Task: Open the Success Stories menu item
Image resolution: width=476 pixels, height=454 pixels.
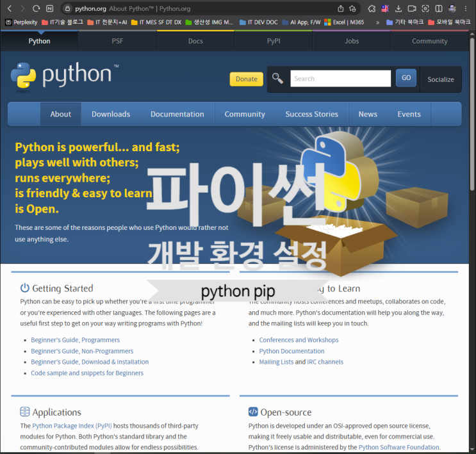Action: pos(312,114)
